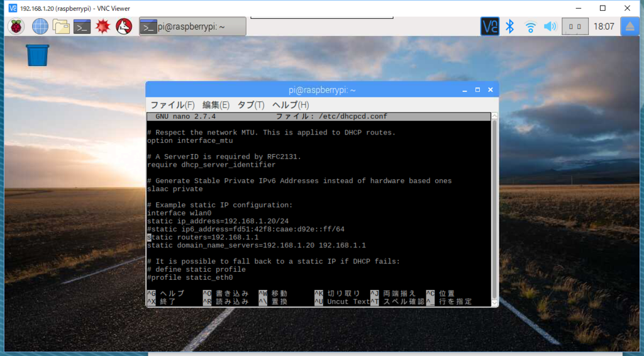644x356 pixels.
Task: Click the terminal vertical scrollbar track
Action: click(x=494, y=209)
